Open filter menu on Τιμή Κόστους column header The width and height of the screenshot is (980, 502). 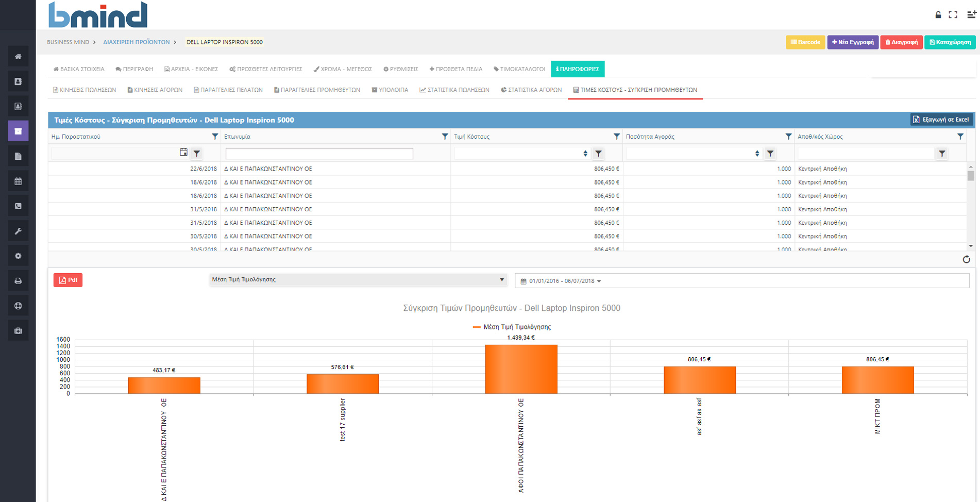point(616,137)
